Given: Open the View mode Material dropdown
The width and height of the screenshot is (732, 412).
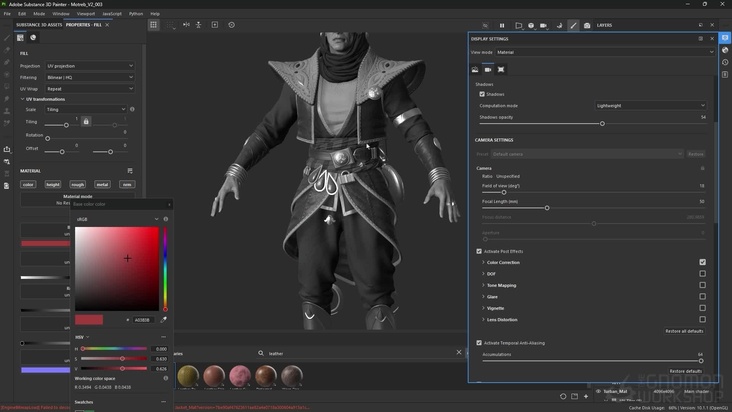Looking at the screenshot, I should pos(605,52).
